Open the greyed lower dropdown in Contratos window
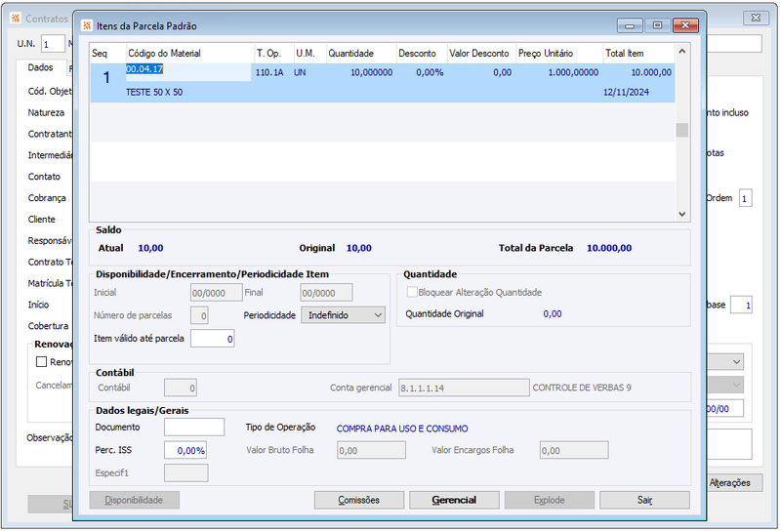 [x=736, y=385]
